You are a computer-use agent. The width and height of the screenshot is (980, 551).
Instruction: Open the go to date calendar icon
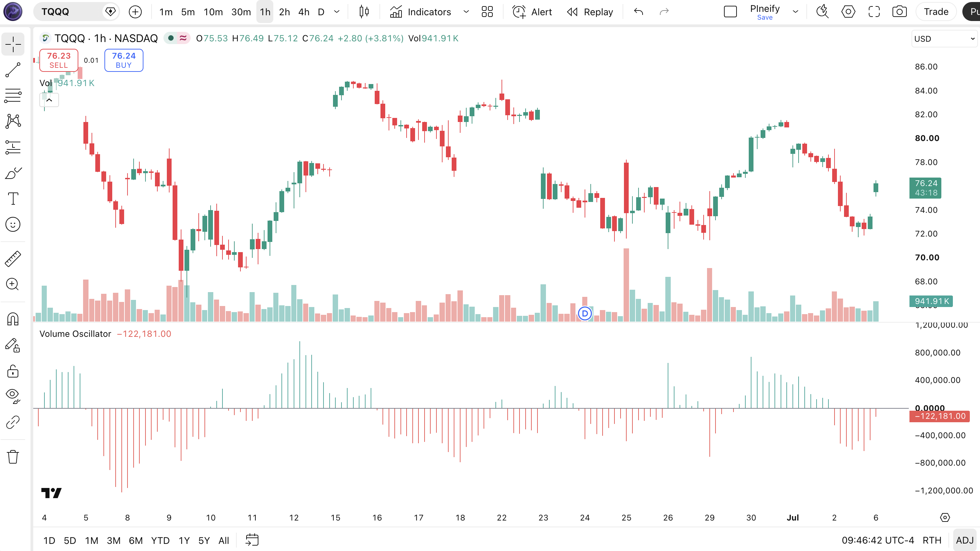[x=252, y=540]
